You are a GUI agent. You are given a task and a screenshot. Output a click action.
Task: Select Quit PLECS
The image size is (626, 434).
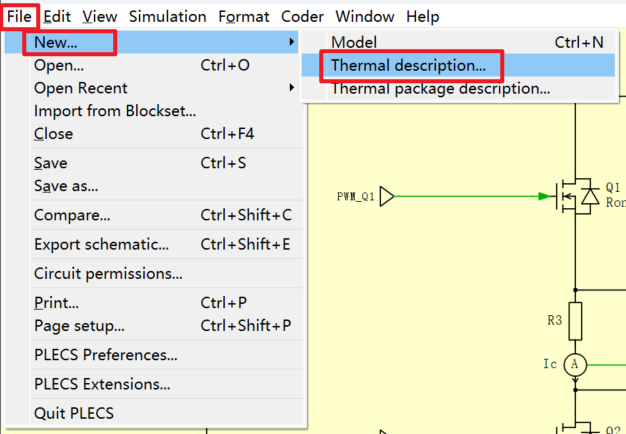(x=74, y=413)
